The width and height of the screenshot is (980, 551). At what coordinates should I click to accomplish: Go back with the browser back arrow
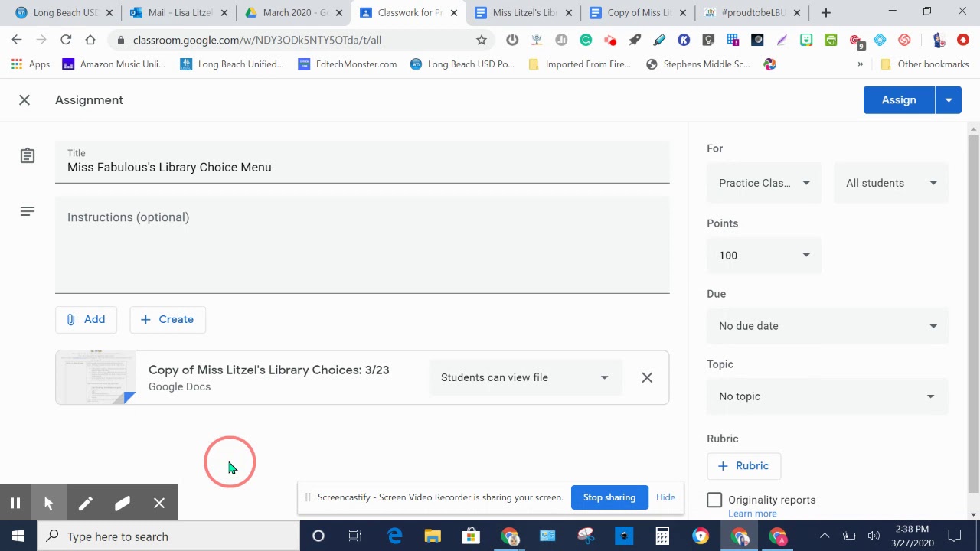[17, 40]
